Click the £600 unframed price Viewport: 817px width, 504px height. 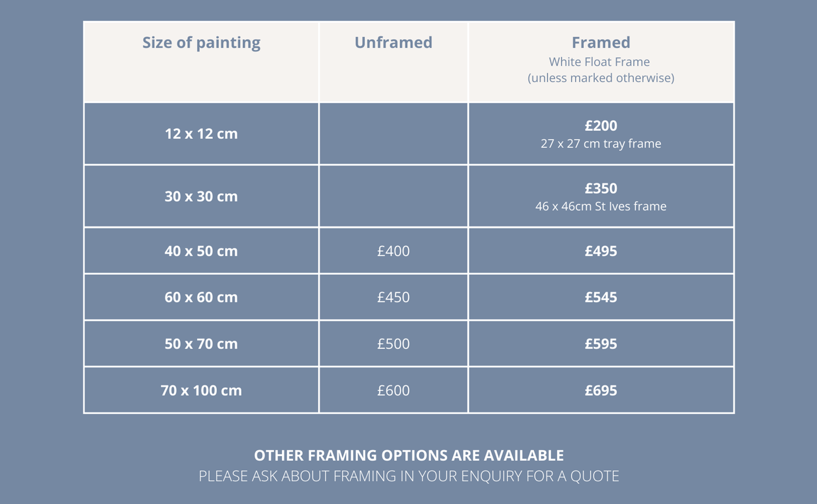393,390
